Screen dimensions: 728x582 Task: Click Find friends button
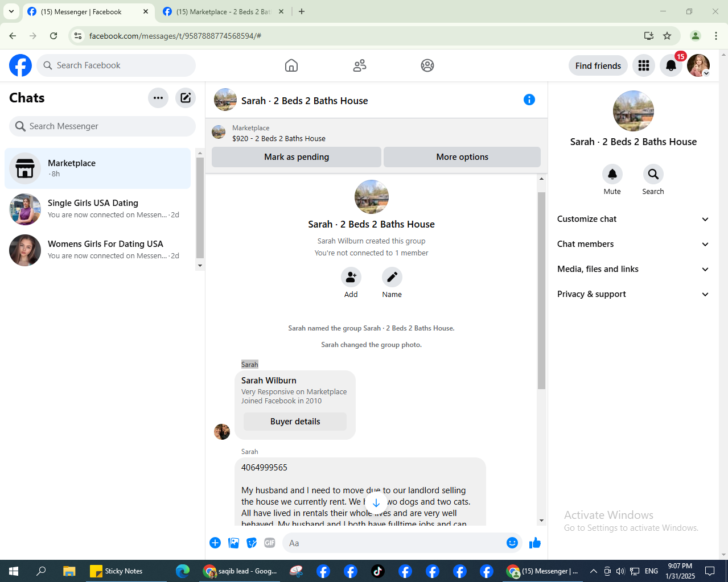tap(598, 65)
